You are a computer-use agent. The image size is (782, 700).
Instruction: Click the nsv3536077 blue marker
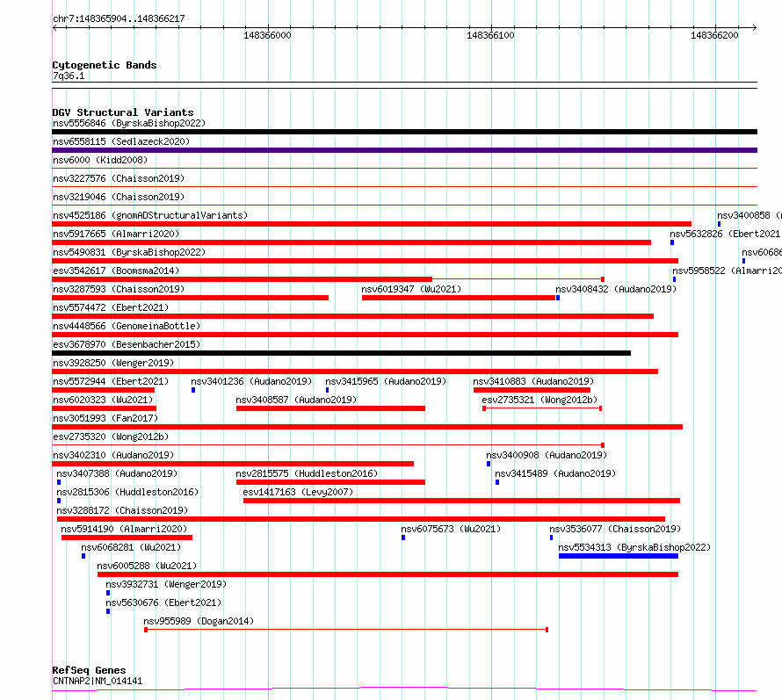tap(551, 538)
